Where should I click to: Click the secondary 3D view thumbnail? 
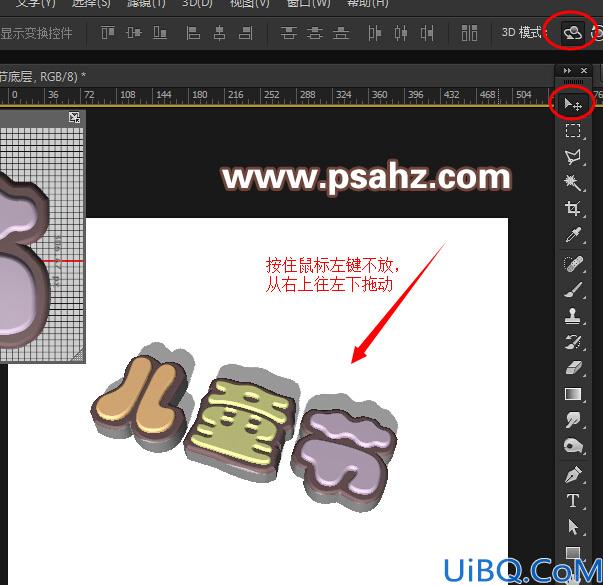(x=42, y=237)
